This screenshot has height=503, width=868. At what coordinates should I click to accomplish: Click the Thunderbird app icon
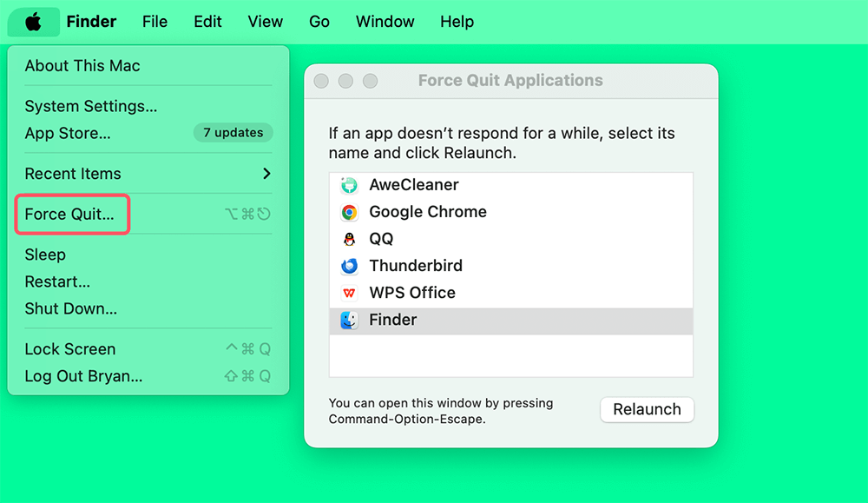[350, 265]
